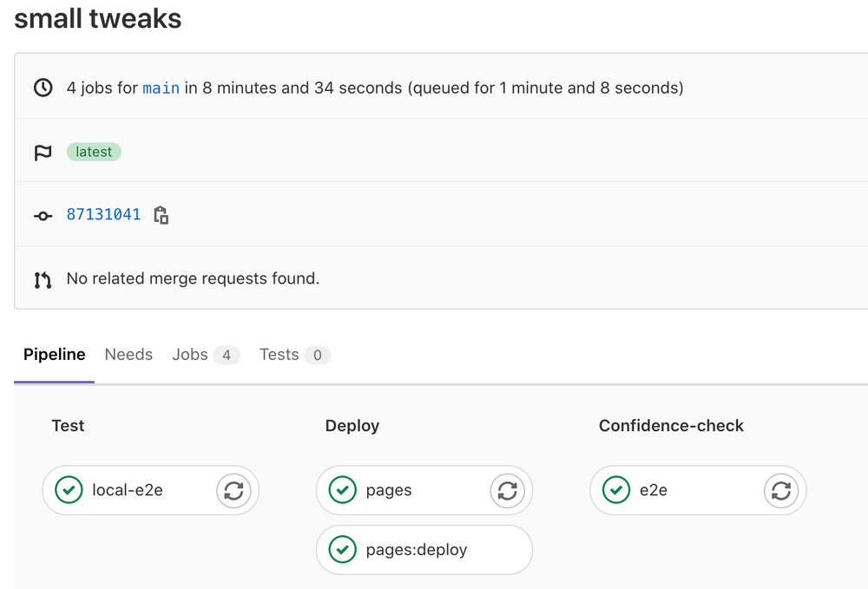
Task: Switch to the Pipeline tab
Action: point(54,355)
